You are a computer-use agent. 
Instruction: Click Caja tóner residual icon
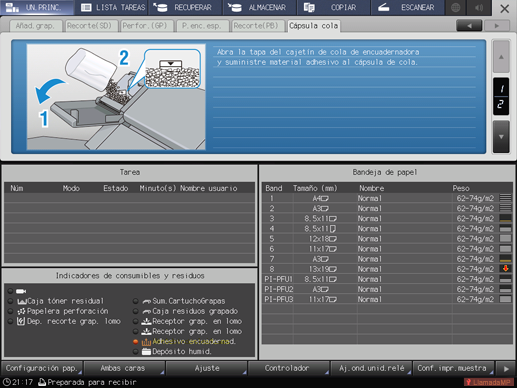tap(22, 301)
